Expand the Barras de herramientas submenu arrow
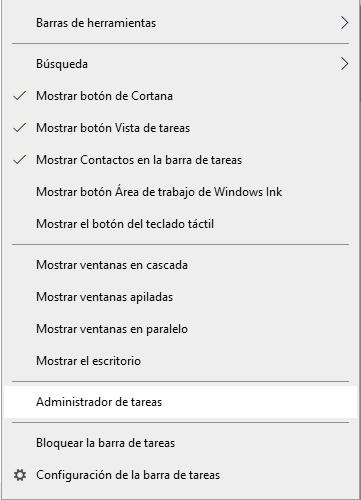The image size is (361, 500). pyautogui.click(x=345, y=23)
